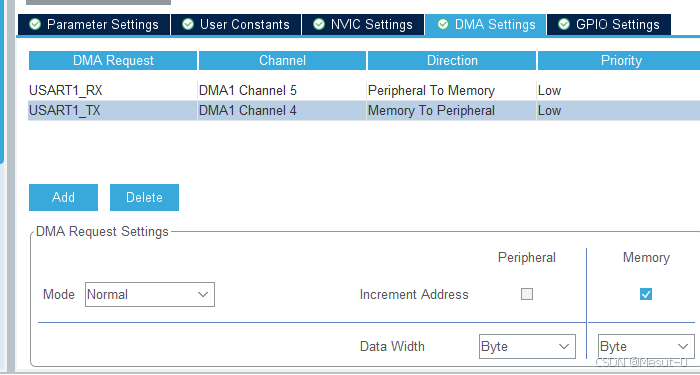Switch to the NVIC Settings tab
This screenshot has width=700, height=375.
(x=363, y=24)
